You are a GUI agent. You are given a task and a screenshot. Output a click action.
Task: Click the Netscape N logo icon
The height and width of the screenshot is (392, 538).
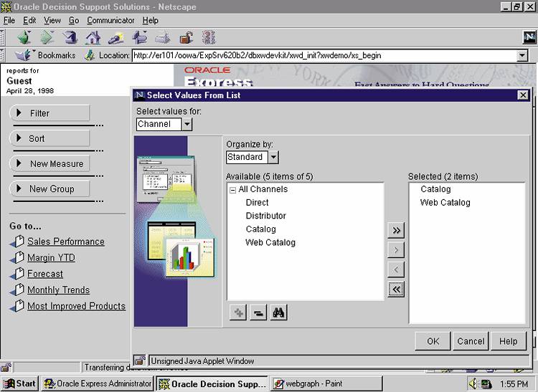[529, 37]
